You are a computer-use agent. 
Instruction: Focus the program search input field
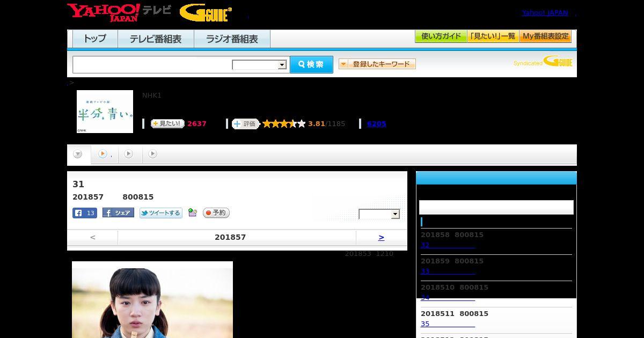[152, 65]
